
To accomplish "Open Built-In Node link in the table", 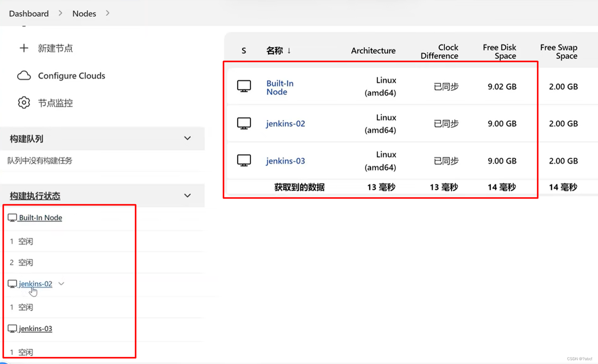I will 280,87.
